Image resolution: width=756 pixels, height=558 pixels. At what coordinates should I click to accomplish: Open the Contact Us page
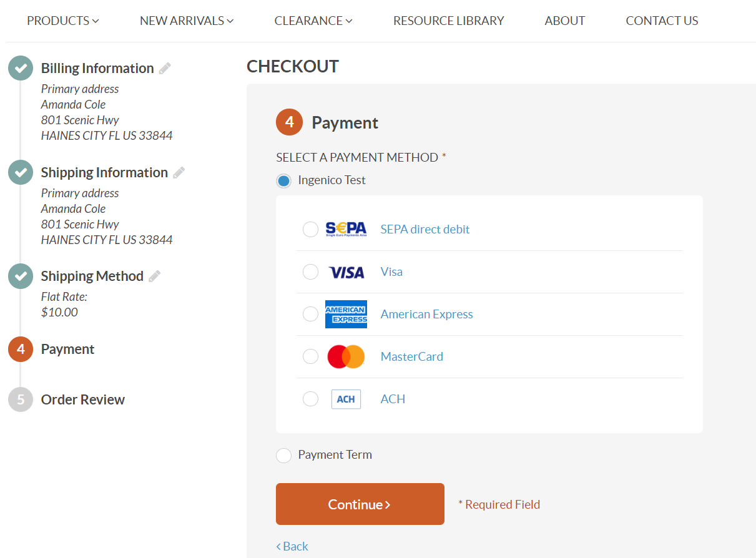pos(662,21)
